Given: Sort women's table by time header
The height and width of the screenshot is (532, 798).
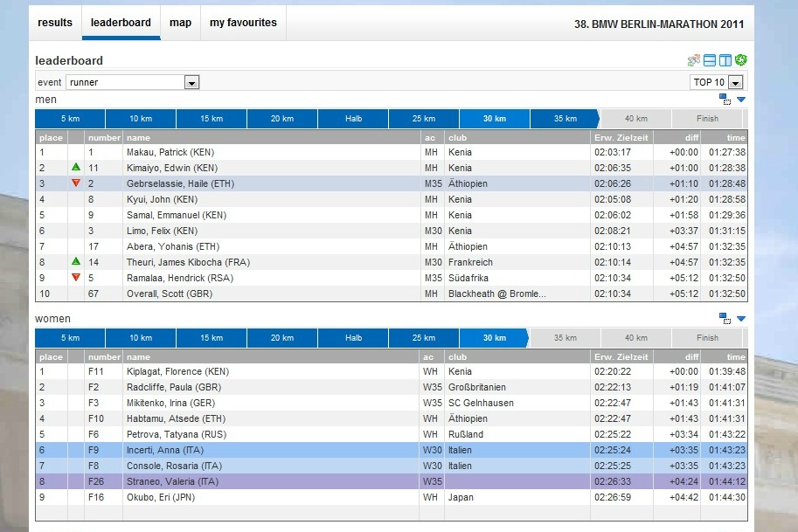Looking at the screenshot, I should click(x=725, y=357).
